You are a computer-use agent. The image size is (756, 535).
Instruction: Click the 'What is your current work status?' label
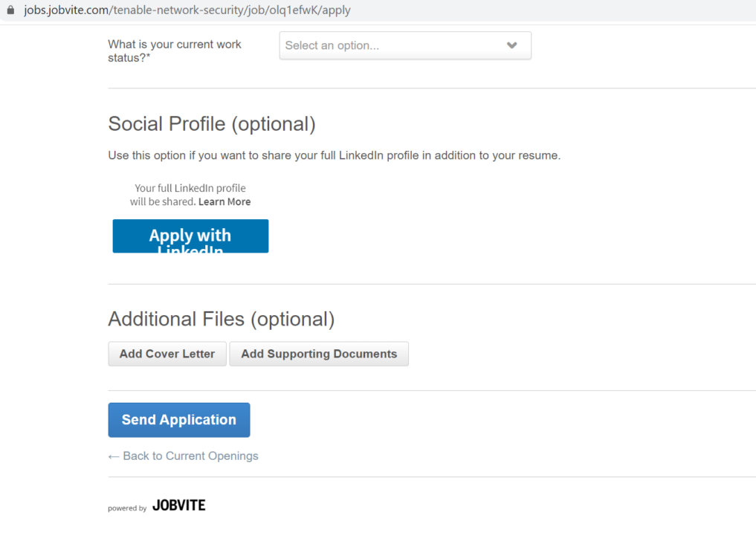[x=175, y=51]
